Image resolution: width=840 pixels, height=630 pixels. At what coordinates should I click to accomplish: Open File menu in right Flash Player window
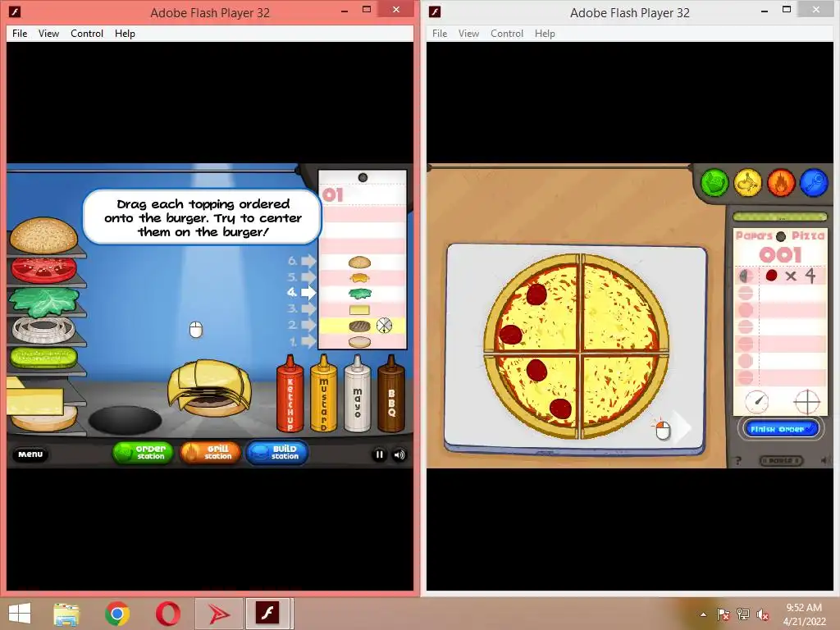(x=440, y=33)
